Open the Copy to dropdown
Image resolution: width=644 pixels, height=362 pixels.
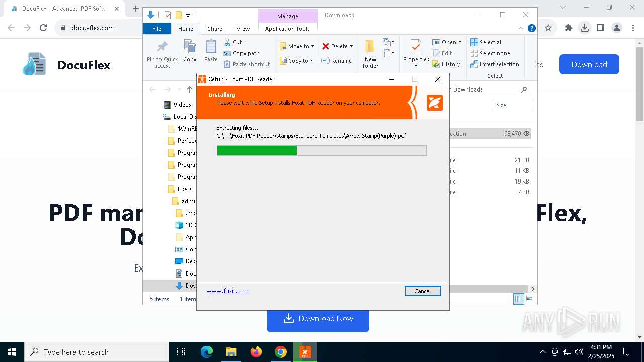(x=297, y=61)
